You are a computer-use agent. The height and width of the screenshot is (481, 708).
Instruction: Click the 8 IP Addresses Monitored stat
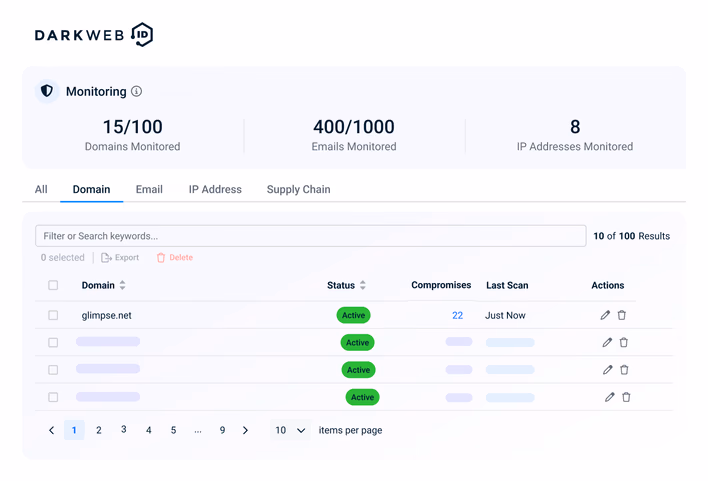(575, 135)
